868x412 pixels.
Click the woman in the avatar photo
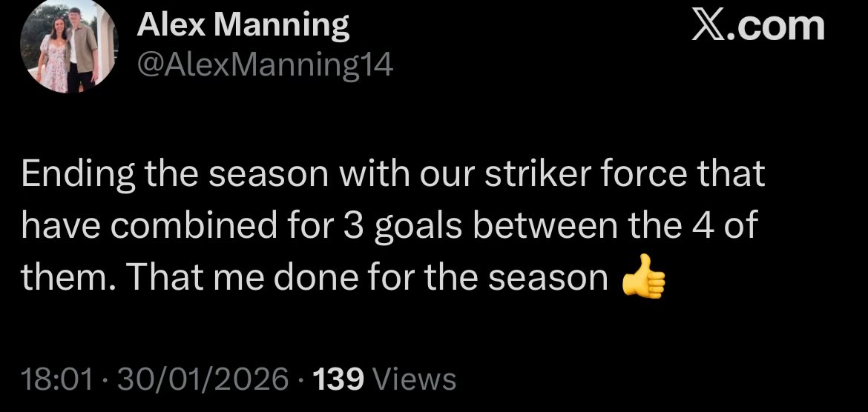click(55, 56)
